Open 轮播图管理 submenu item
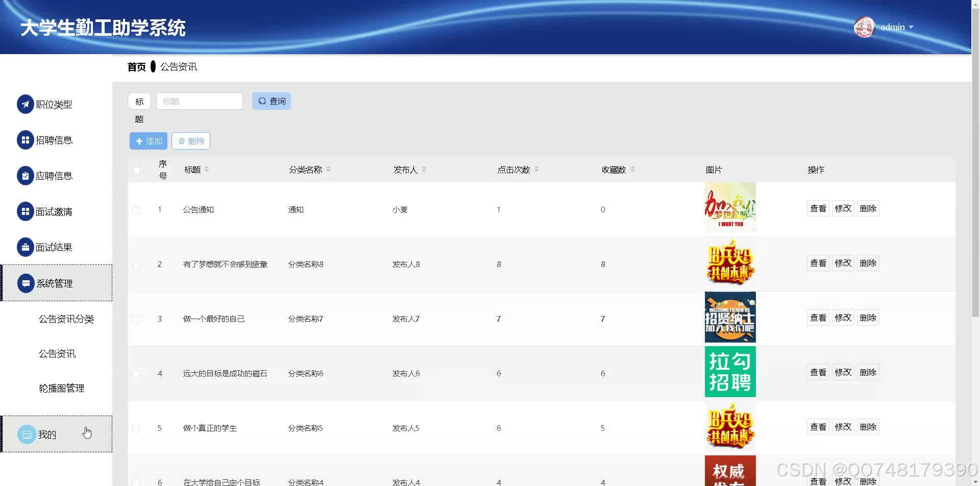This screenshot has height=486, width=980. click(x=61, y=388)
